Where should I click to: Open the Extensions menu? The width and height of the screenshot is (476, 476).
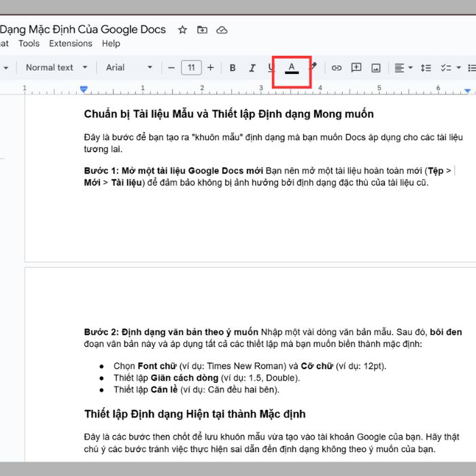click(71, 44)
